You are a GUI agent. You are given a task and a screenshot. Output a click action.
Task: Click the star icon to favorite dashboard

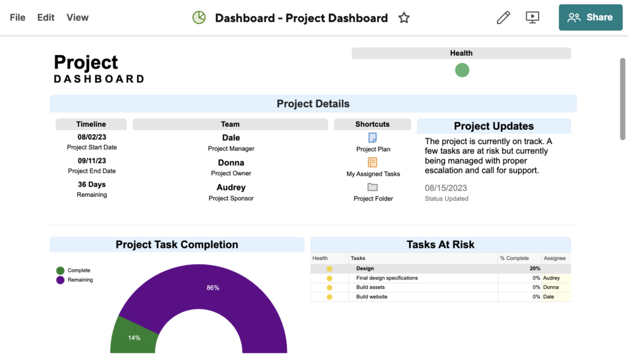pyautogui.click(x=404, y=18)
